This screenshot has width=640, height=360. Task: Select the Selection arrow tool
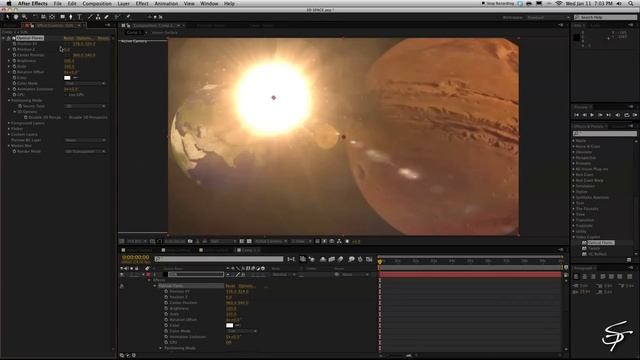[x=7, y=17]
